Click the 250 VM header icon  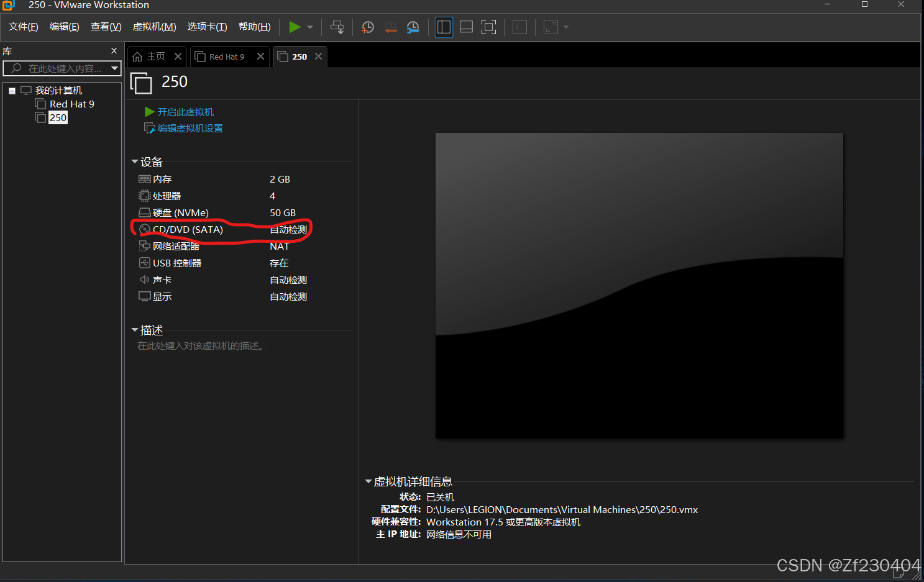coord(141,83)
